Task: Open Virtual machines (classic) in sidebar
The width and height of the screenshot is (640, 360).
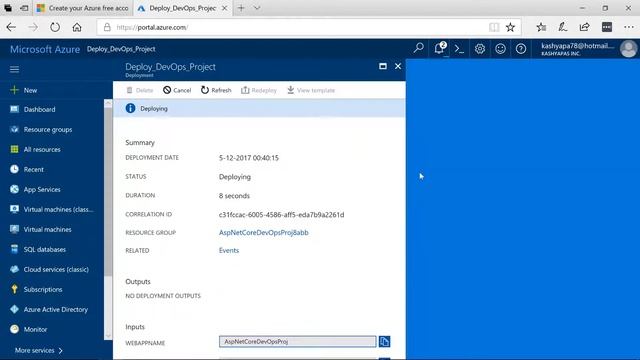Action: 58,209
